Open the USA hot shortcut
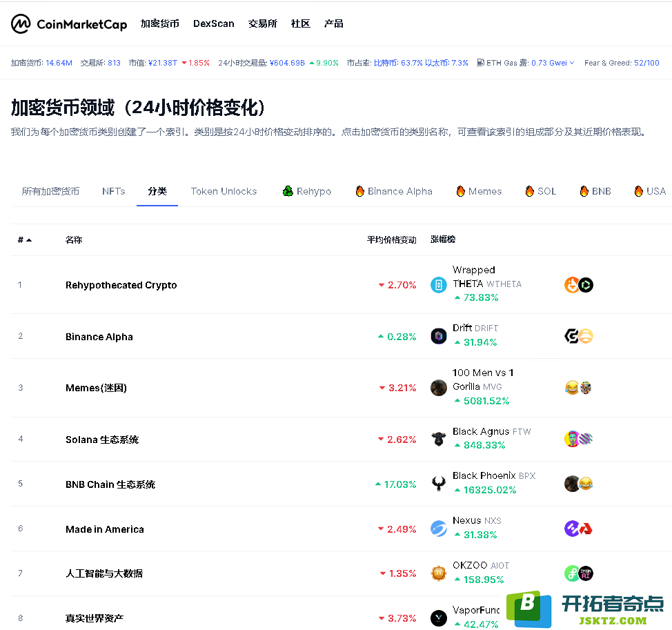 (x=650, y=191)
